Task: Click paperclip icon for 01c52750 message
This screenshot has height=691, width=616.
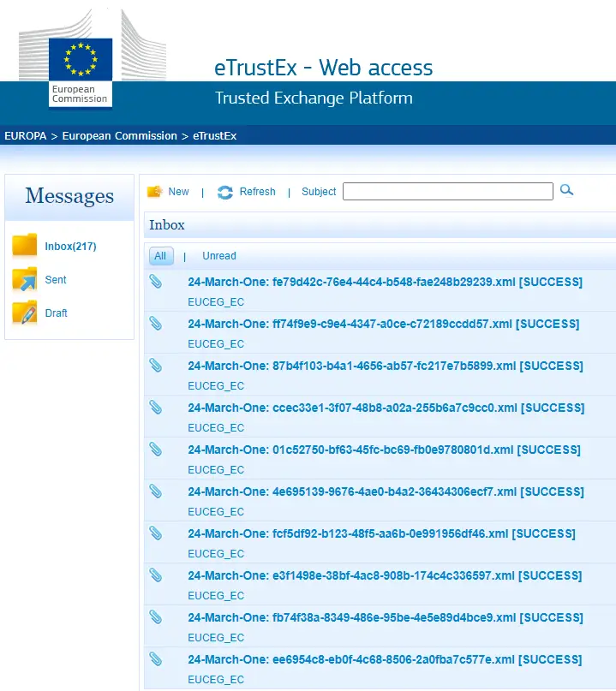Action: [156, 449]
